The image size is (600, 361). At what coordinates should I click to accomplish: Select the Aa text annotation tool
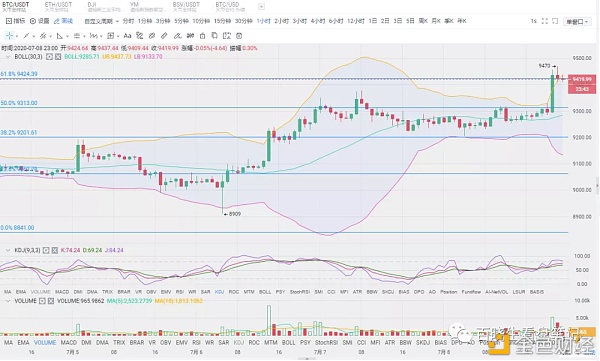127,36
